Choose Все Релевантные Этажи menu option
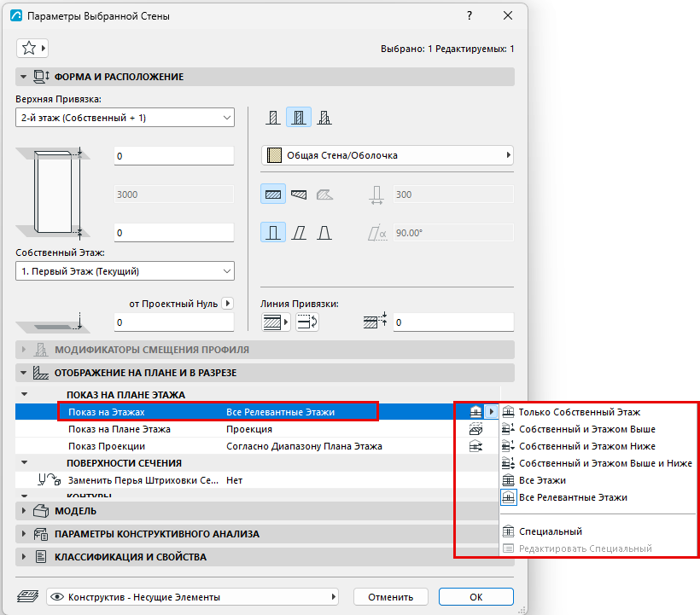 (x=598, y=497)
